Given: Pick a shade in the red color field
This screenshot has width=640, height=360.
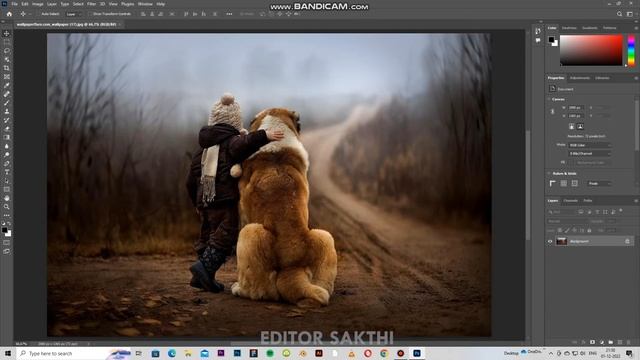Looking at the screenshot, I should point(591,50).
